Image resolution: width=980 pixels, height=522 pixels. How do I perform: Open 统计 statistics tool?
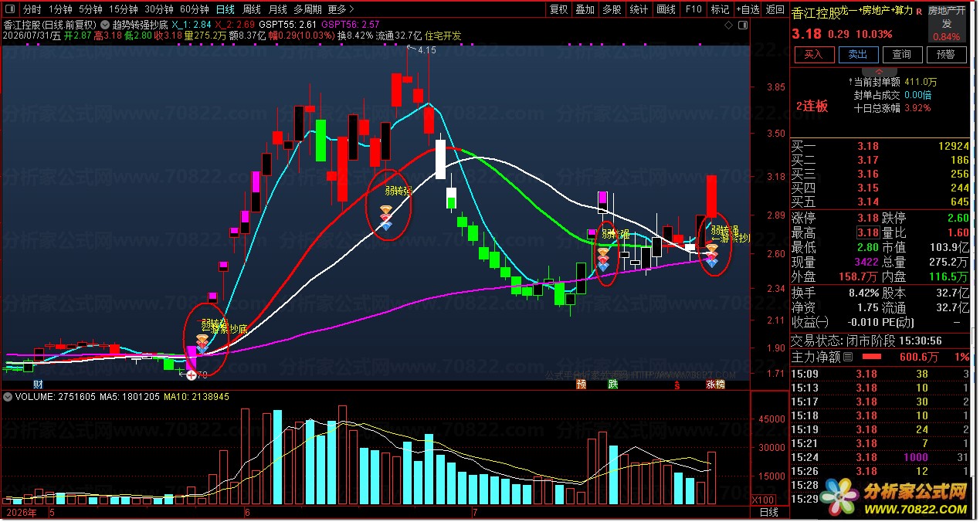click(x=639, y=10)
